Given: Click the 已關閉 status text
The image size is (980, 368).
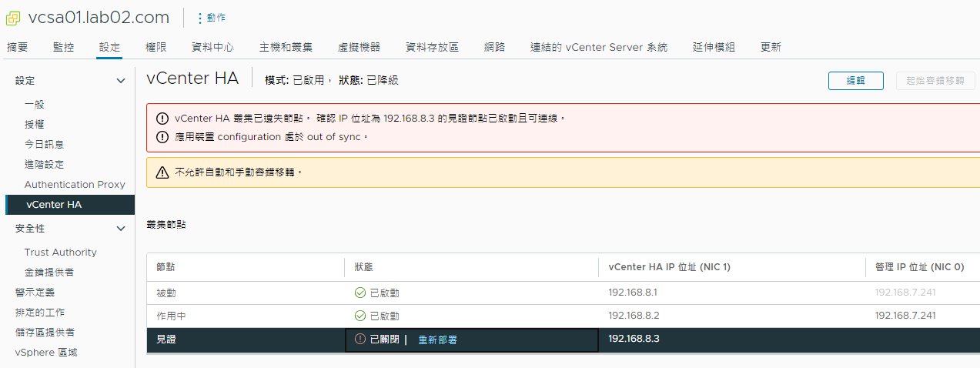Looking at the screenshot, I should (x=384, y=340).
